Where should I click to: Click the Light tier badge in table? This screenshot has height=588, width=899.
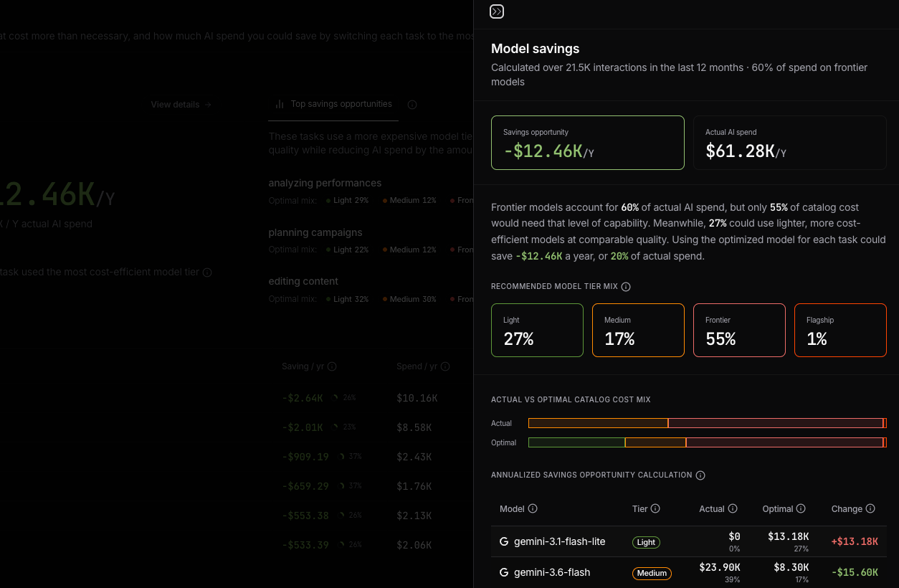pyautogui.click(x=646, y=543)
